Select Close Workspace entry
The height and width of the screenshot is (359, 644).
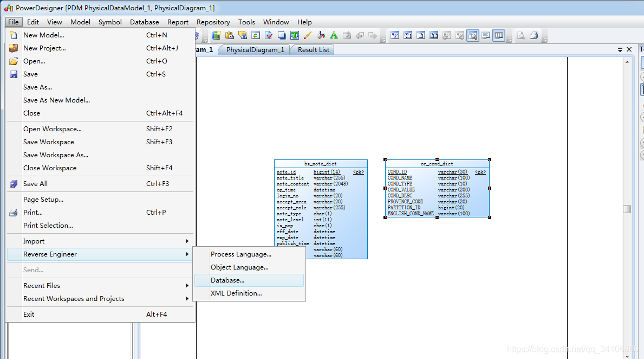100,168
